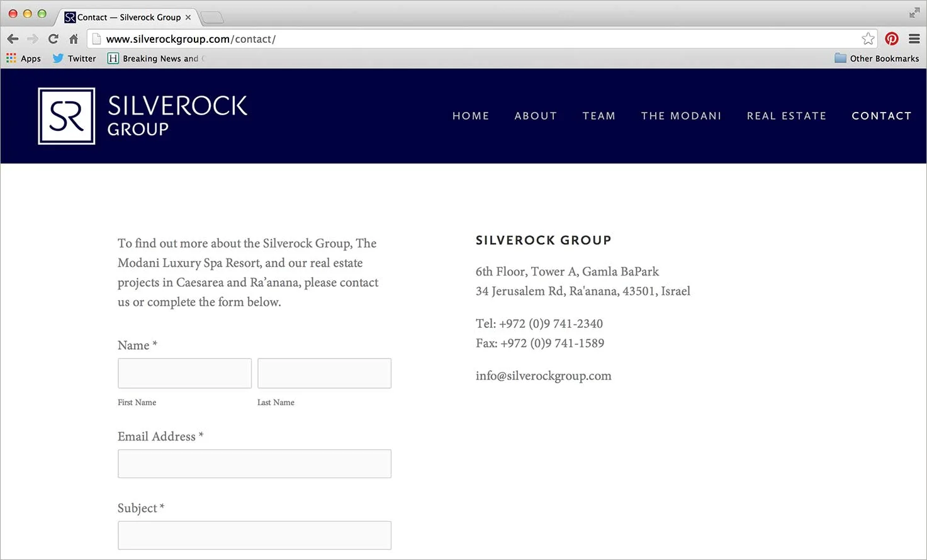Toggle fullscreen with expand arrows icon
Screen dimensions: 927x560
[x=914, y=13]
